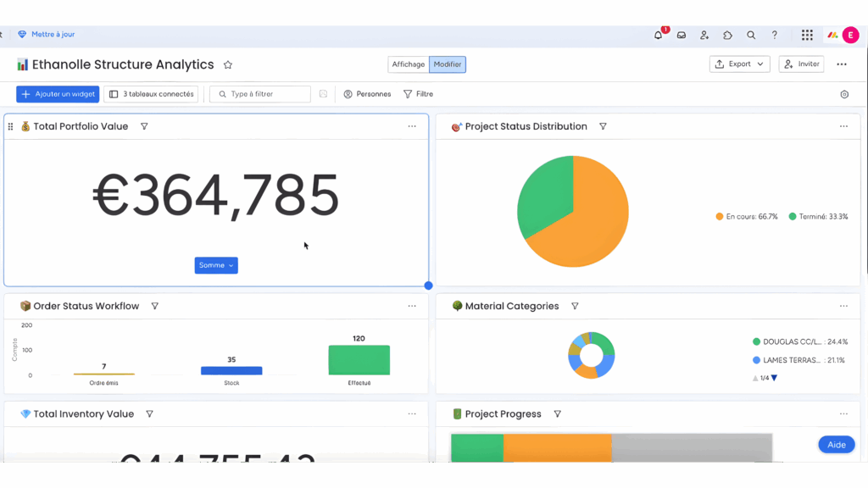This screenshot has height=488, width=868.
Task: Filter the Project Status Distribution widget
Action: (603, 127)
